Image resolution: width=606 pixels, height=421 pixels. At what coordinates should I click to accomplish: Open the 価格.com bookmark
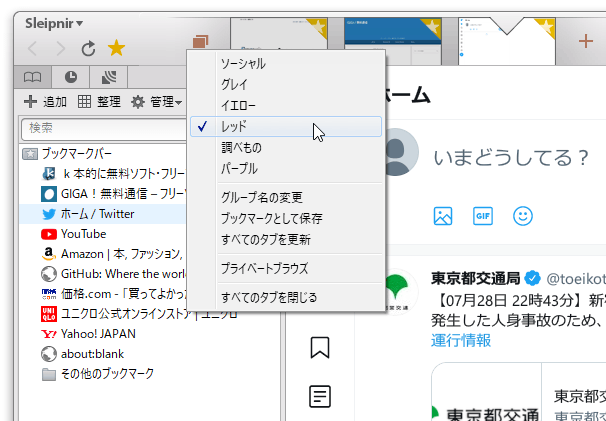tap(113, 294)
